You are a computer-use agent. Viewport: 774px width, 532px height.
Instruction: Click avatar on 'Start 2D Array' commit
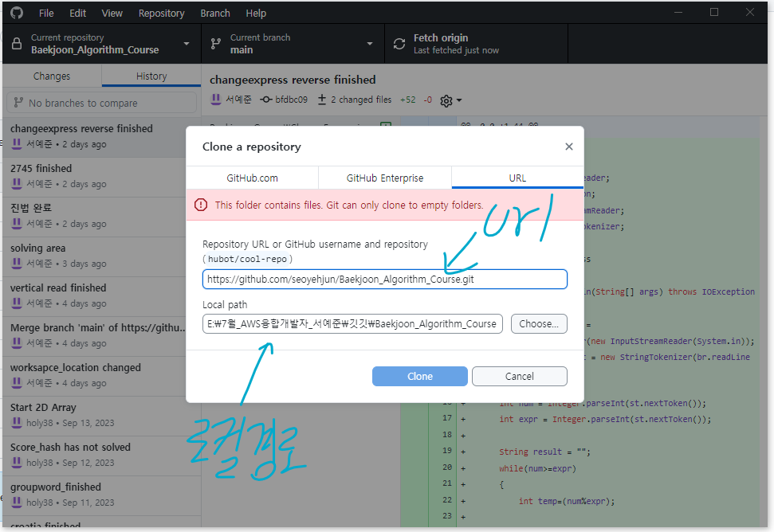click(16, 423)
